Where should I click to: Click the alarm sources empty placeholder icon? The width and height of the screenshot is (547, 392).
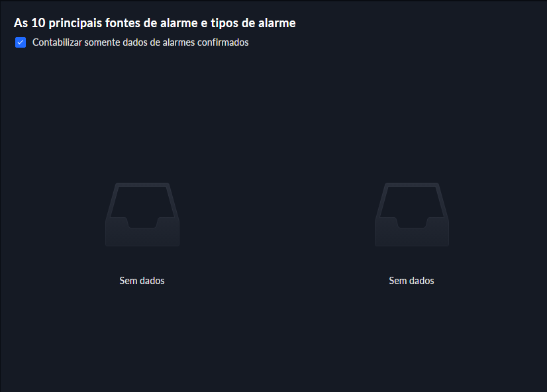point(142,215)
